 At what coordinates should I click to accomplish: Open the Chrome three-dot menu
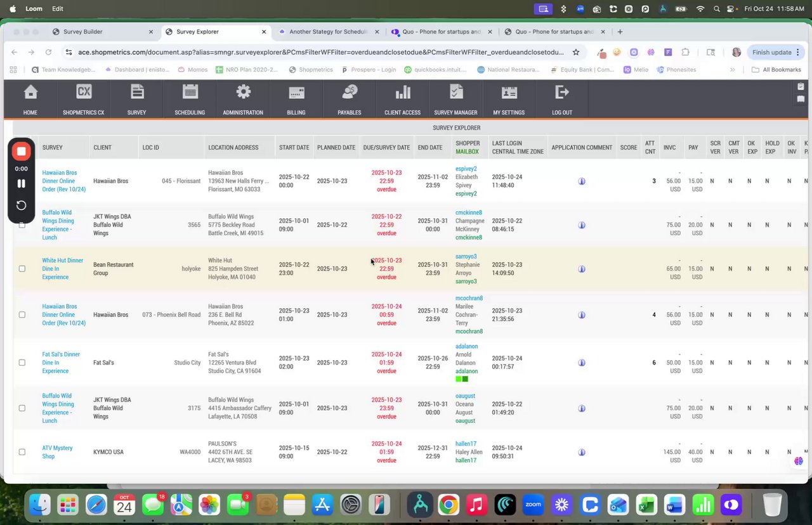coord(798,53)
